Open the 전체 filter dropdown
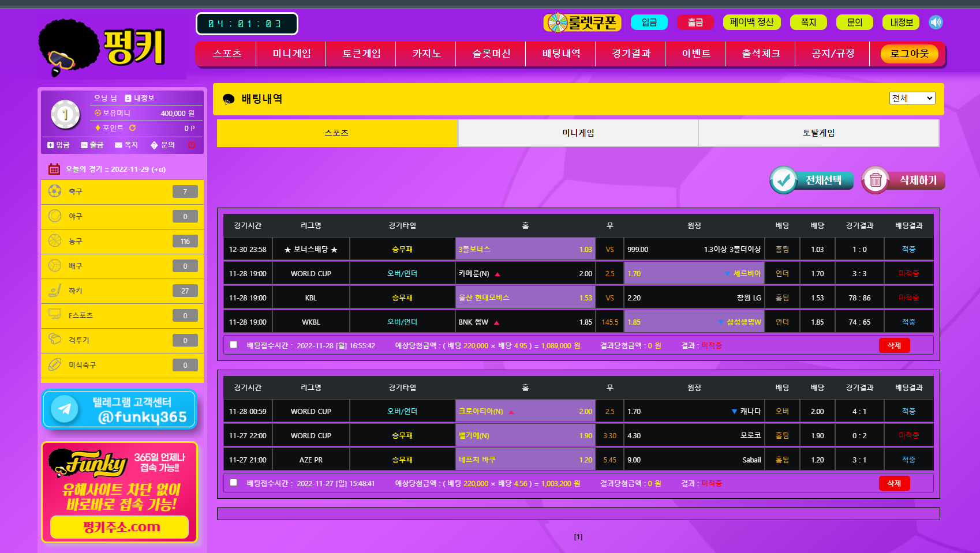 [x=912, y=98]
